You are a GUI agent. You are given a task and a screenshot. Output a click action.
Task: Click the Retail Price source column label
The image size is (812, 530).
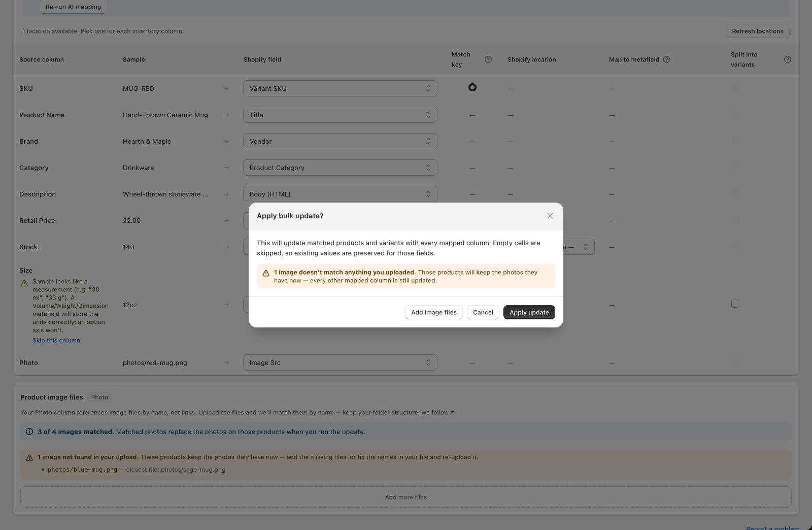(37, 220)
